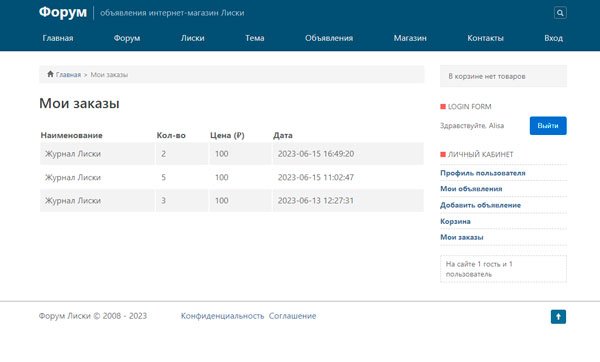
Task: Click the cart status 'В корзине нет товаров'
Action: point(503,76)
